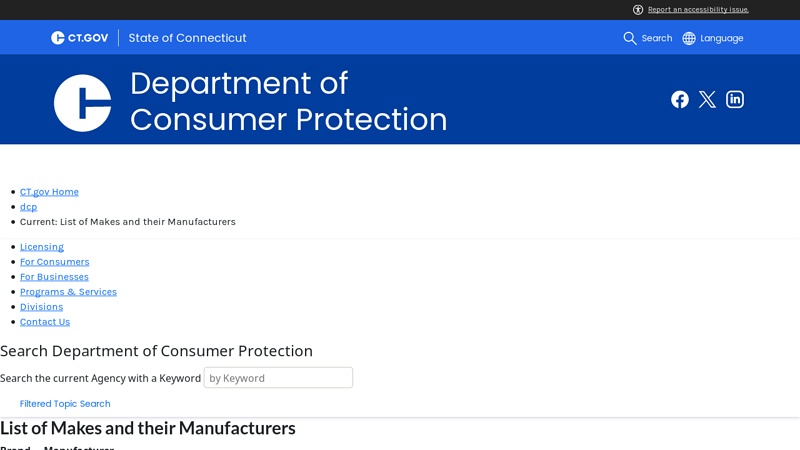Open the Licensing menu item
Viewport: 800px width, 450px height.
(42, 247)
